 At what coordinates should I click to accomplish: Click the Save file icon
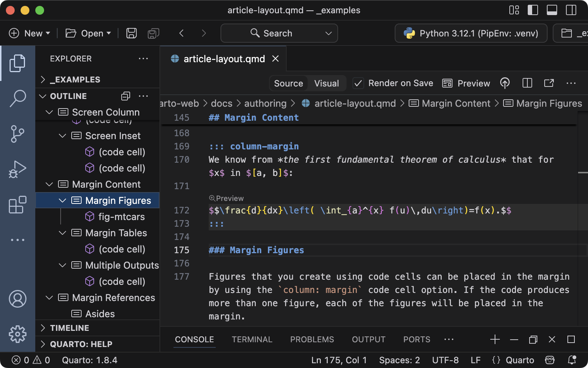132,33
